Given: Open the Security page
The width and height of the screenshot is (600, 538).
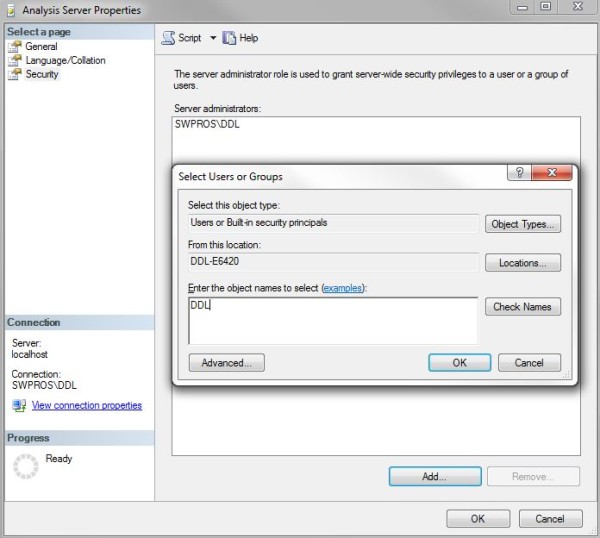Looking at the screenshot, I should (x=42, y=74).
